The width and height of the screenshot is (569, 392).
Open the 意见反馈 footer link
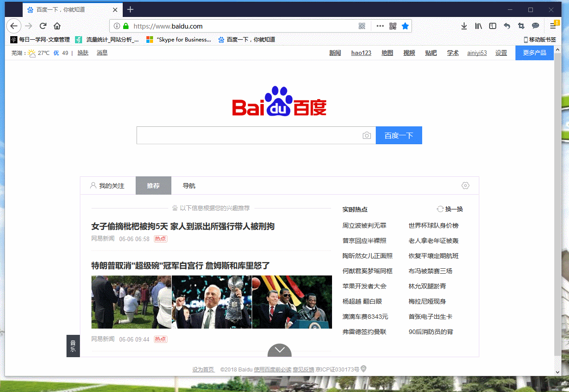coord(303,370)
